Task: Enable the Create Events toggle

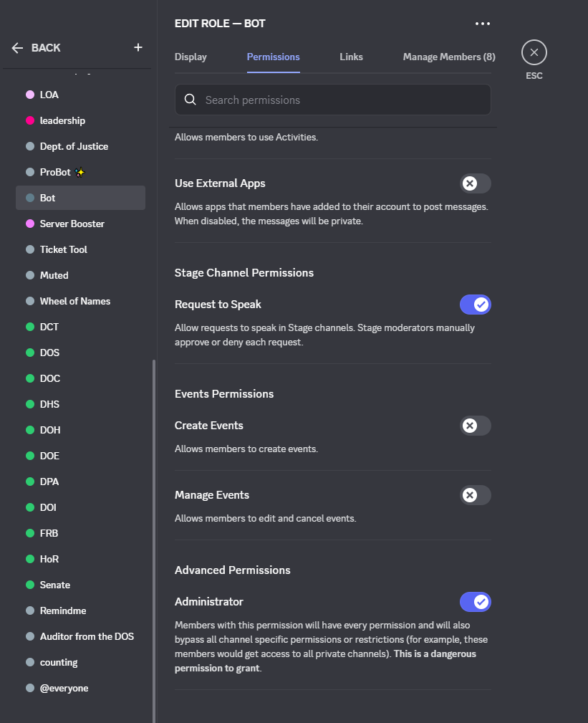Action: (x=476, y=426)
